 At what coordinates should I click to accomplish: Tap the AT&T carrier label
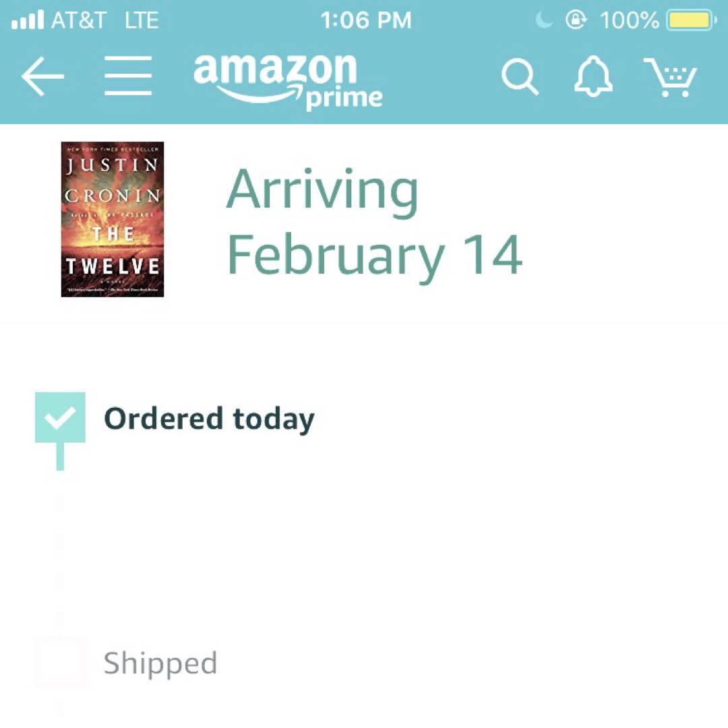(78, 20)
